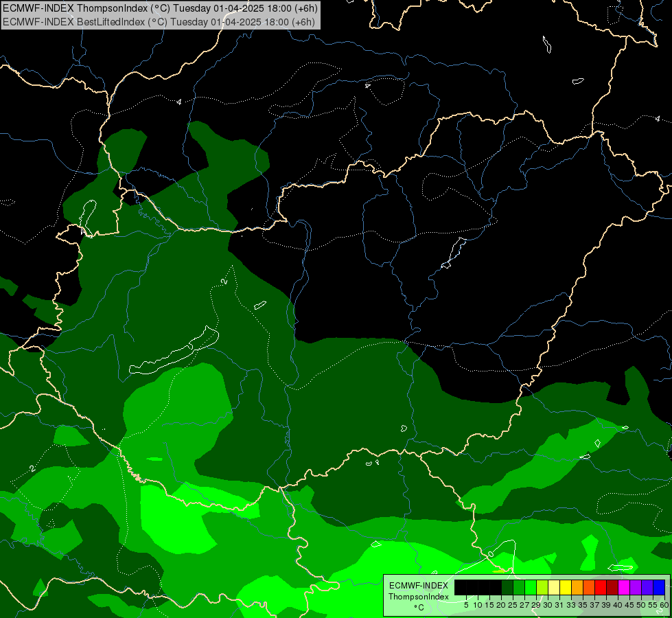Click the legend tick label 5
This screenshot has height=618, width=672.
click(466, 605)
